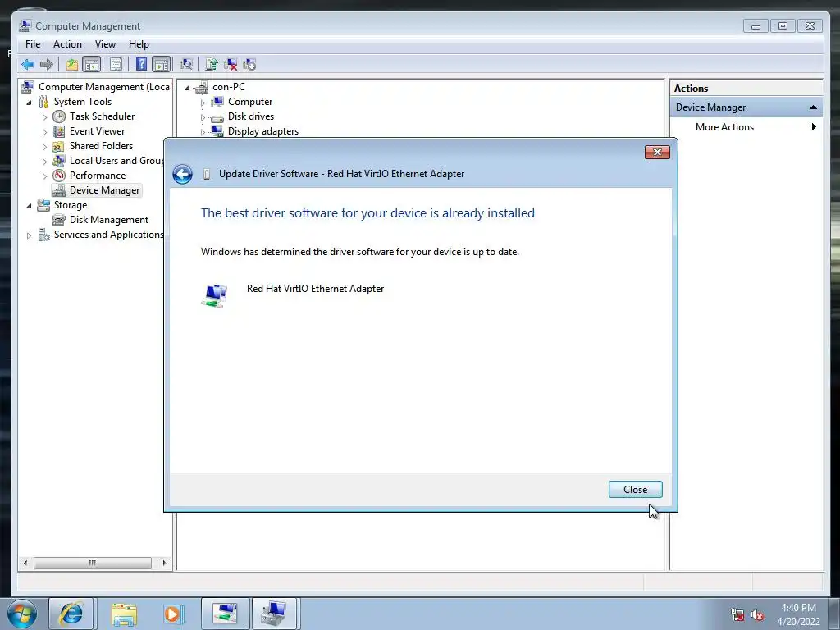The image size is (840, 630).
Task: Select Storage in the tree
Action: (x=71, y=205)
